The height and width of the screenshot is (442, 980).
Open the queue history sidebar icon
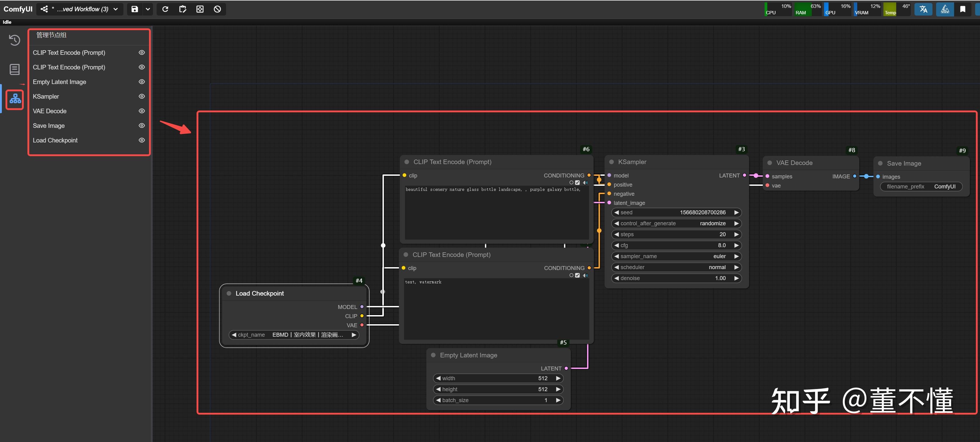[14, 40]
